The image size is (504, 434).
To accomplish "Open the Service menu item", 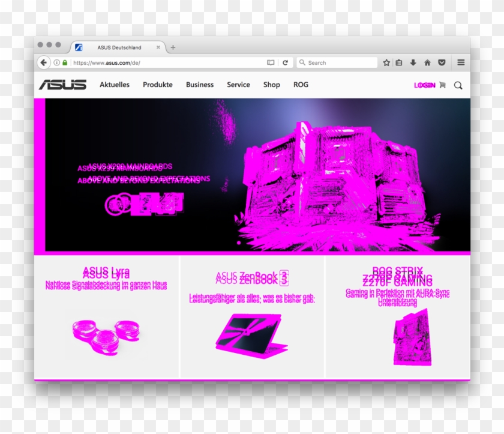I will pyautogui.click(x=238, y=85).
